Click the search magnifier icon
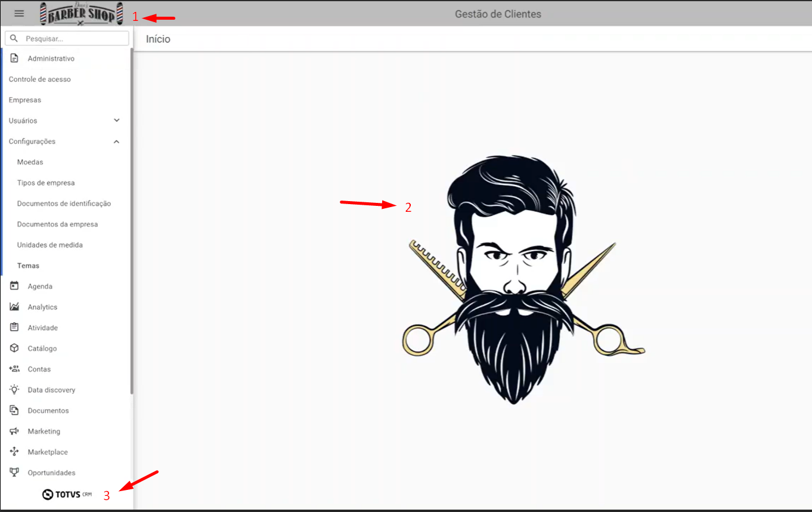Image resolution: width=812 pixels, height=512 pixels. [x=14, y=38]
